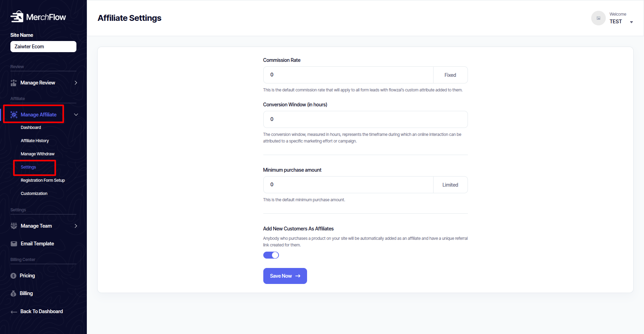Expand the Manage Review submenu chevron

[x=76, y=83]
